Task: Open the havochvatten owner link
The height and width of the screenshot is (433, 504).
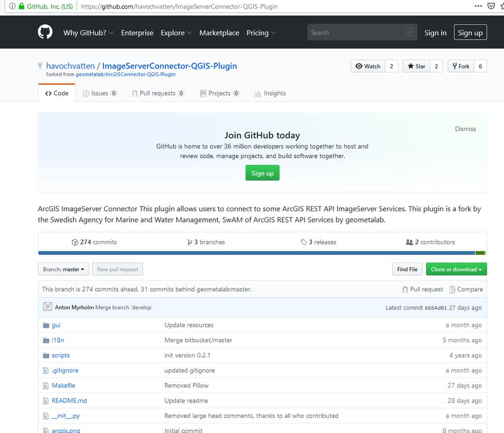Action: pyautogui.click(x=70, y=66)
